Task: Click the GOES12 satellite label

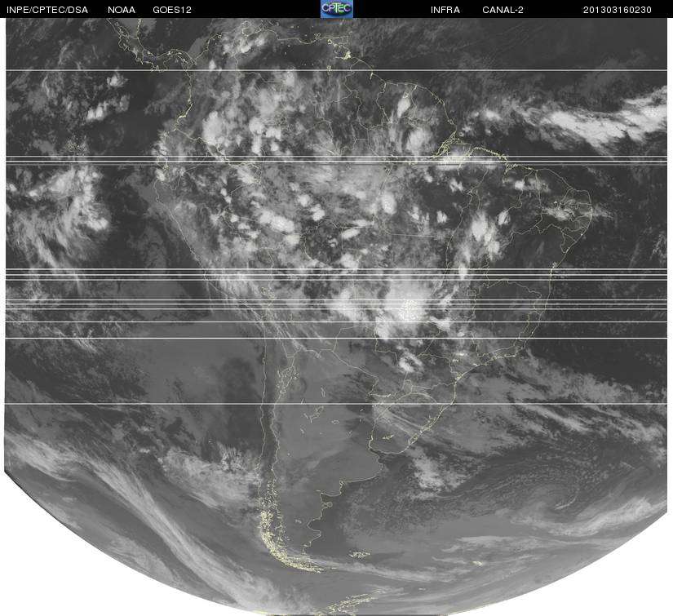Action: 172,10
